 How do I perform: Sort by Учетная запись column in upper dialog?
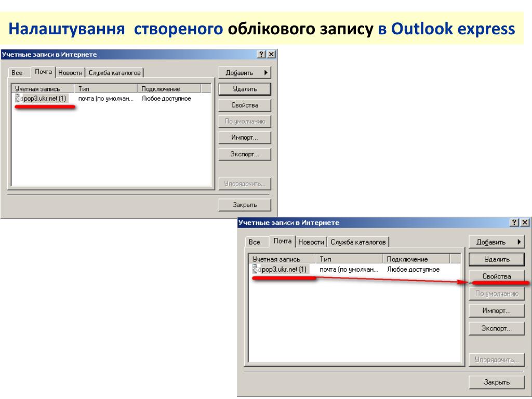pyautogui.click(x=43, y=88)
